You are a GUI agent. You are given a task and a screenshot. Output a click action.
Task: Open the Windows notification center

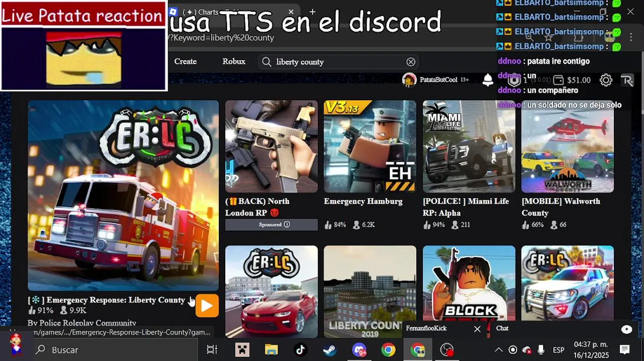[624, 349]
